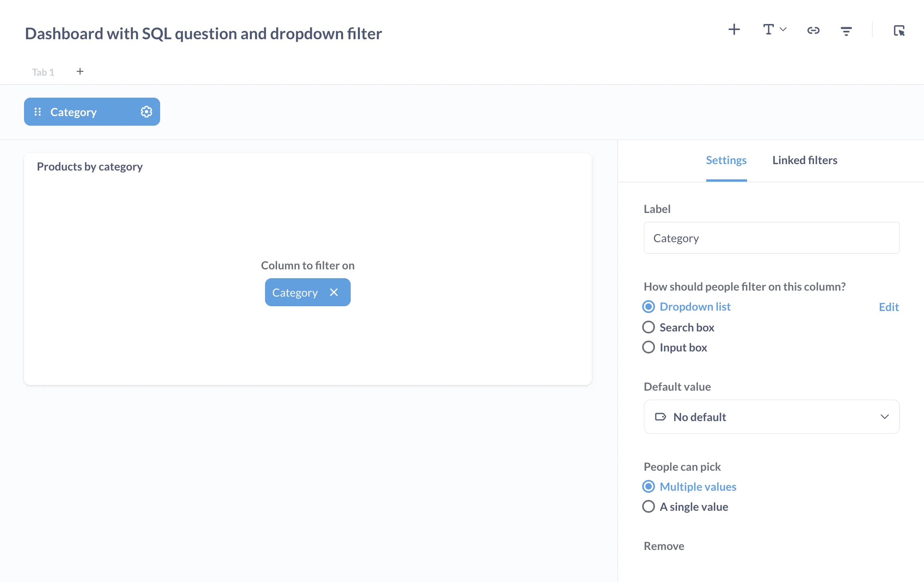
Task: Click the tag icon in No default
Action: [x=661, y=417]
